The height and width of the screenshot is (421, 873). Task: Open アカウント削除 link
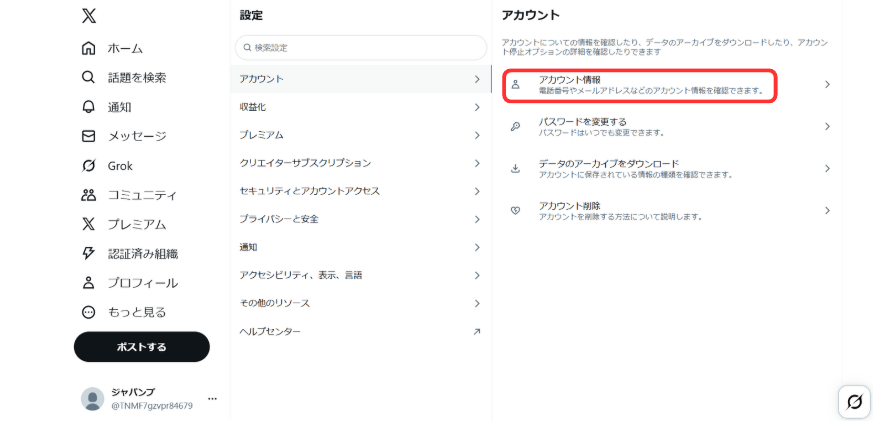point(668,210)
